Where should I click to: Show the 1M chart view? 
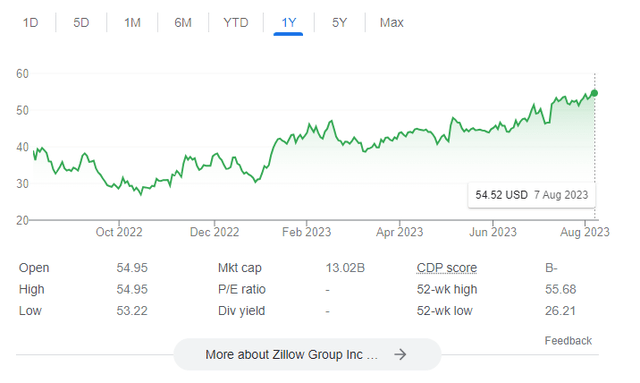[x=132, y=22]
